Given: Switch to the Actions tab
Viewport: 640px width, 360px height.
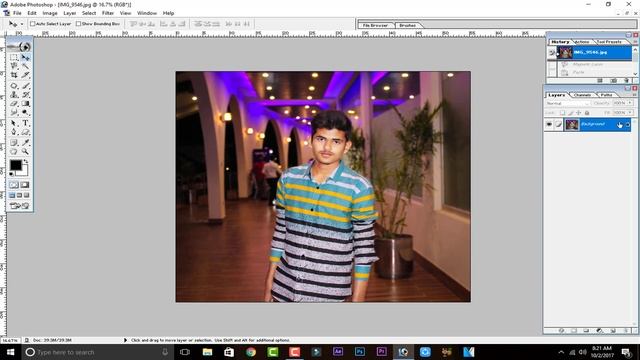Looking at the screenshot, I should pyautogui.click(x=582, y=42).
